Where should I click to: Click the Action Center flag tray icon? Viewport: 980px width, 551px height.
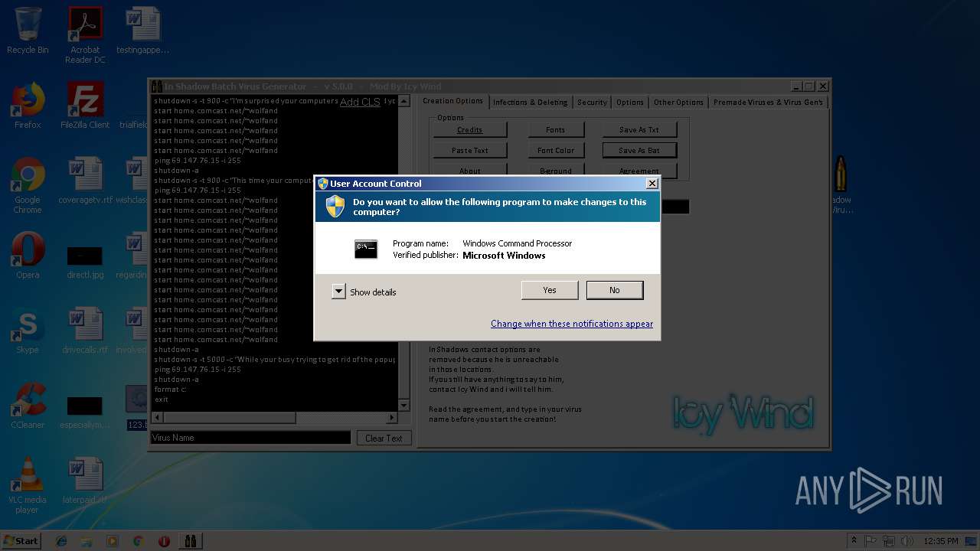point(871,541)
